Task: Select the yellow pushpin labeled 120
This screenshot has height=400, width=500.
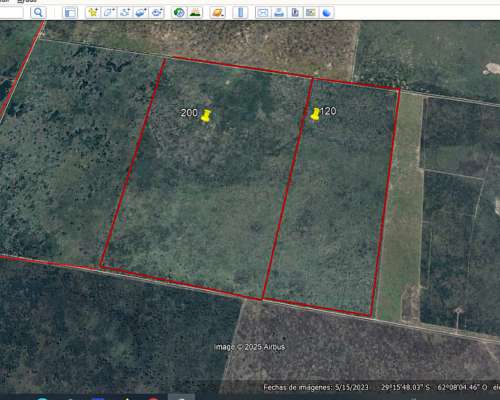Action: pyautogui.click(x=315, y=114)
